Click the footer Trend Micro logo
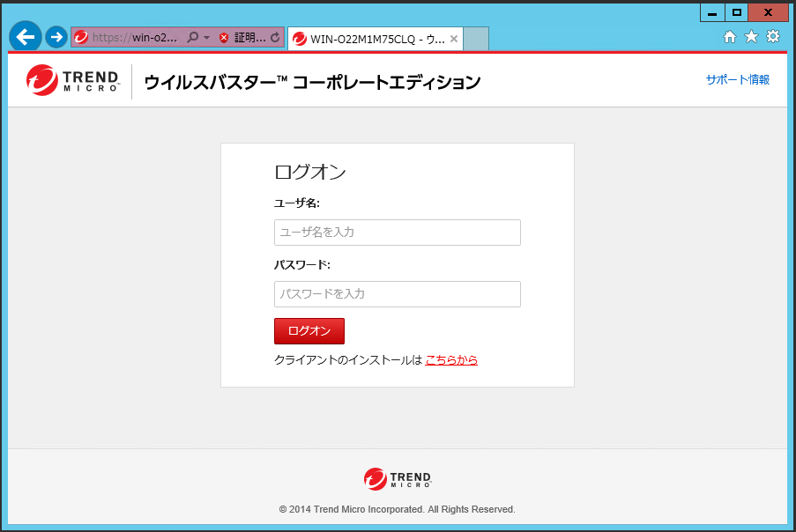796x532 pixels. (398, 479)
